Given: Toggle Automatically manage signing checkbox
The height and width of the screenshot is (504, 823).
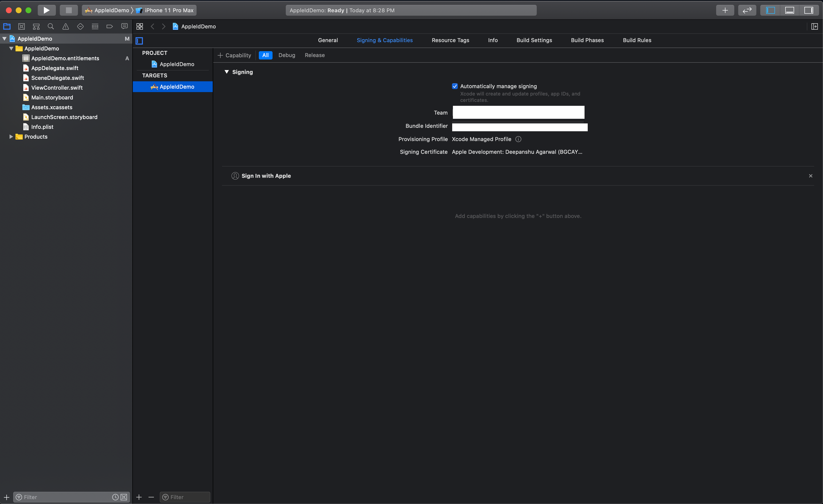Looking at the screenshot, I should [455, 86].
